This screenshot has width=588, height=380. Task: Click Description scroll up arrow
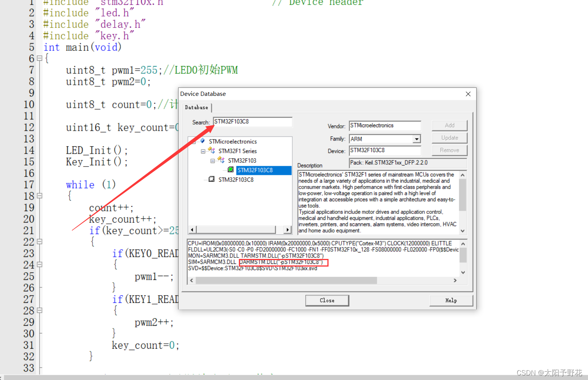462,175
